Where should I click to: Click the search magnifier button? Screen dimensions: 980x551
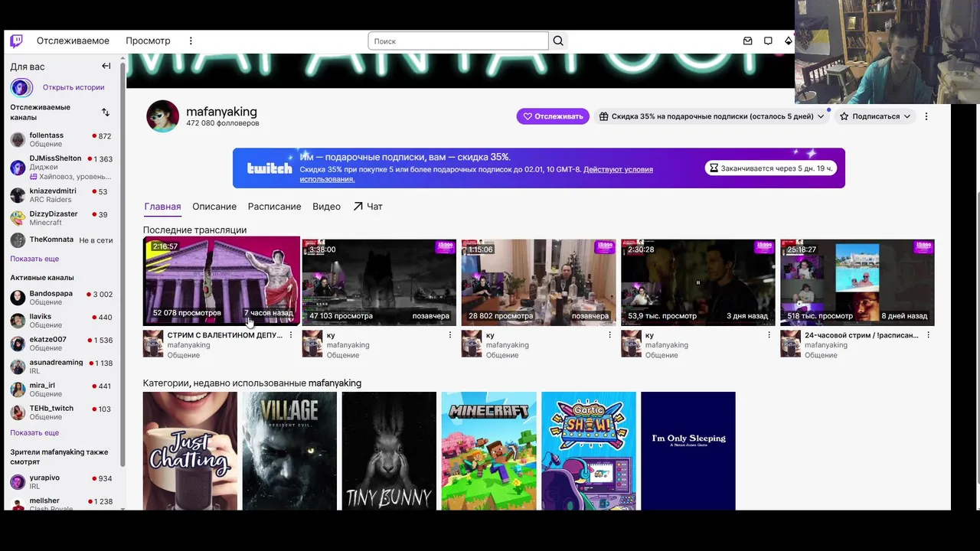click(x=558, y=41)
